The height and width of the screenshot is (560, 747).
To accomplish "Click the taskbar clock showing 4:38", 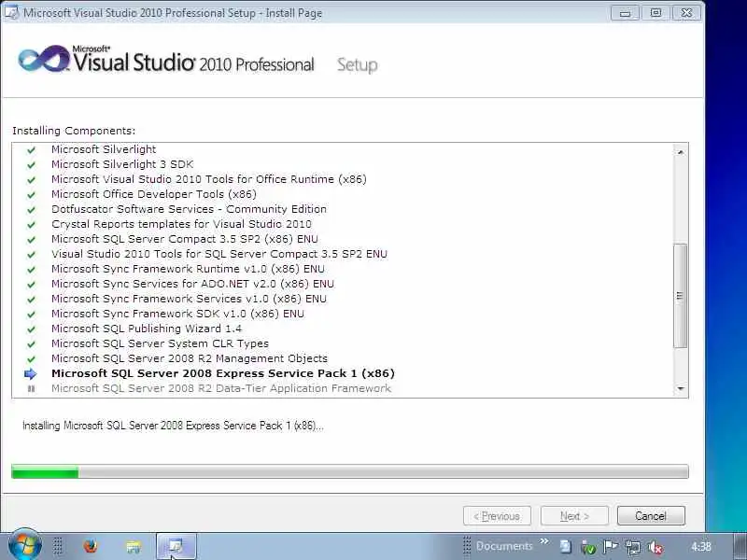I will (701, 547).
